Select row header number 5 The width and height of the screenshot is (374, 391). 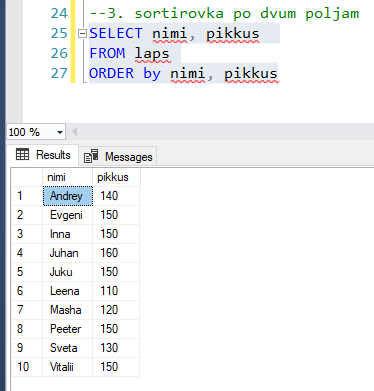(27, 272)
